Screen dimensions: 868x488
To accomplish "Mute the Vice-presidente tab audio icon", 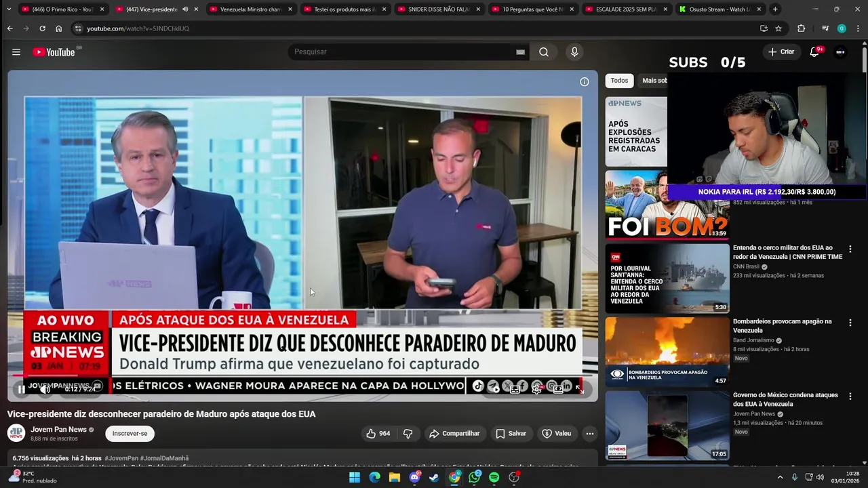I will tap(185, 9).
